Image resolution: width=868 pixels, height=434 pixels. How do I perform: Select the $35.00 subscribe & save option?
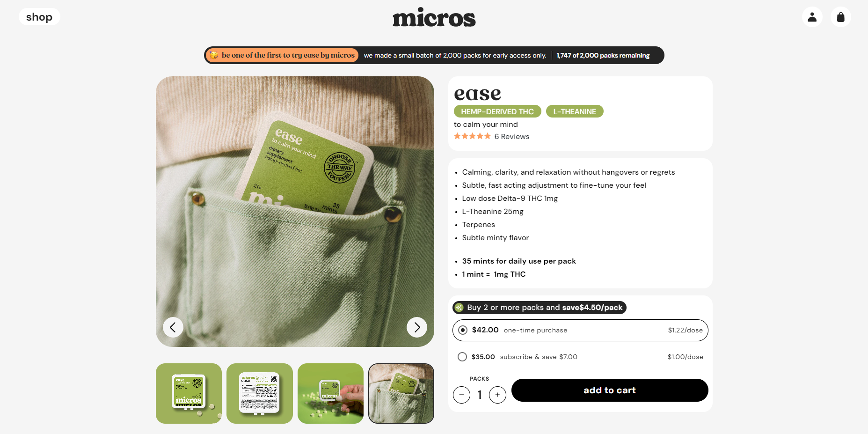580,357
